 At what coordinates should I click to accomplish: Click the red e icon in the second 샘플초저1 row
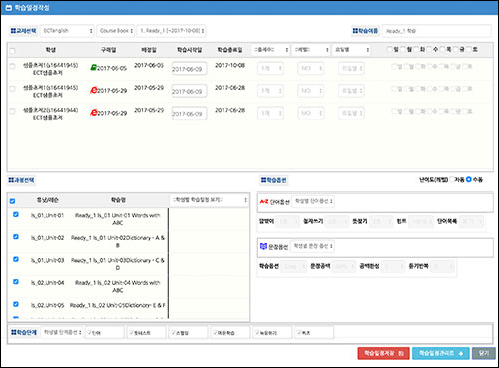94,90
